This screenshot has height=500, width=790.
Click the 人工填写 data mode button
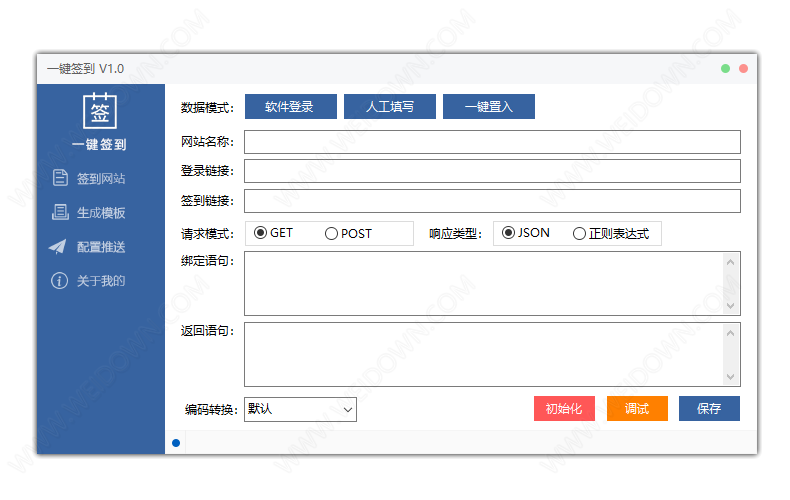[390, 106]
